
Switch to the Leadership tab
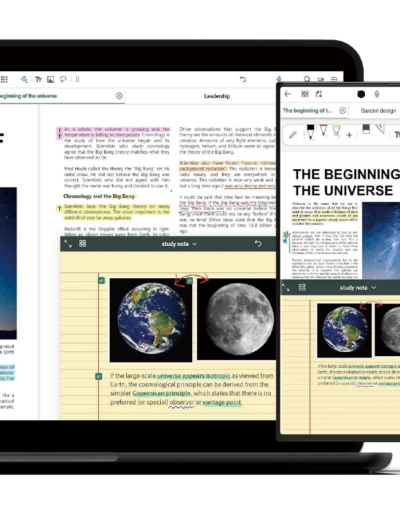[217, 96]
